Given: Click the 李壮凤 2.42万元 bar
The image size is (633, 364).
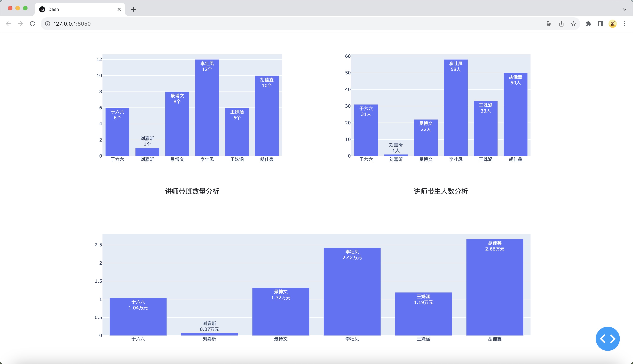Looking at the screenshot, I should tap(352, 292).
